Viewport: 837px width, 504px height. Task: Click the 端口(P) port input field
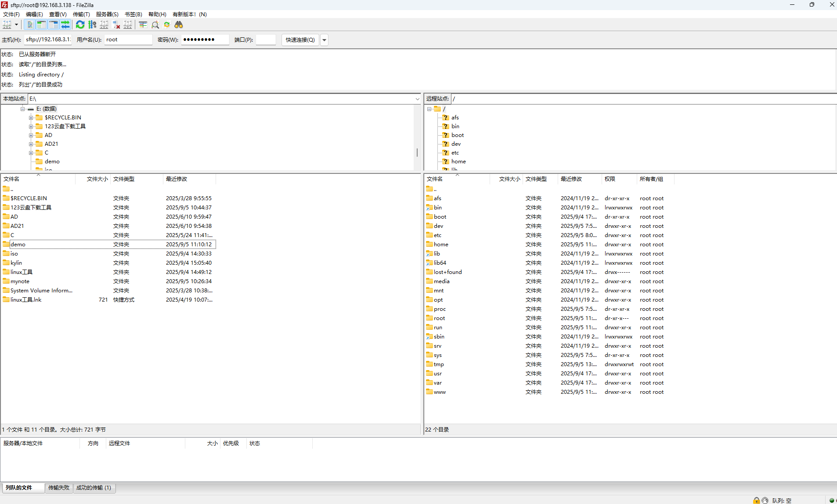click(266, 40)
